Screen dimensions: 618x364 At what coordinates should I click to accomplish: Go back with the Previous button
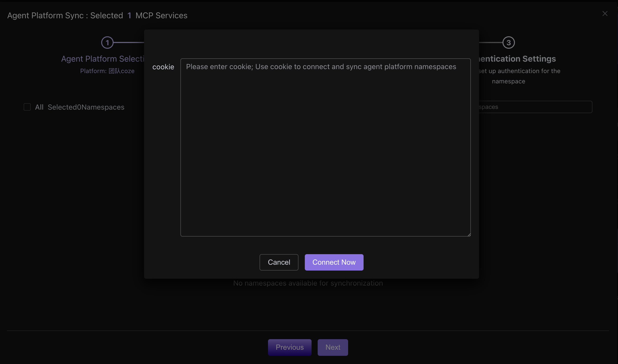pyautogui.click(x=290, y=347)
